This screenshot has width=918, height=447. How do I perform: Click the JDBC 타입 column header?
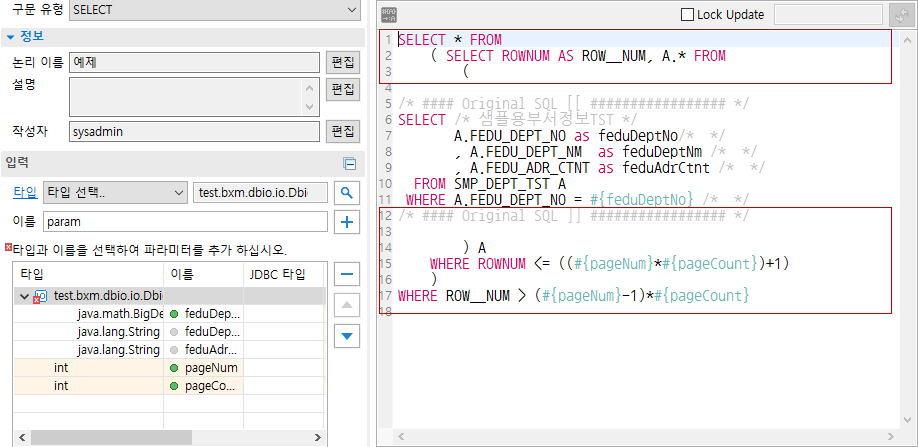(283, 274)
